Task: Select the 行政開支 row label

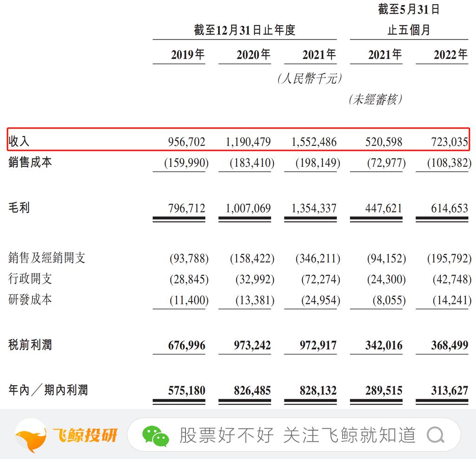Action: (30, 279)
